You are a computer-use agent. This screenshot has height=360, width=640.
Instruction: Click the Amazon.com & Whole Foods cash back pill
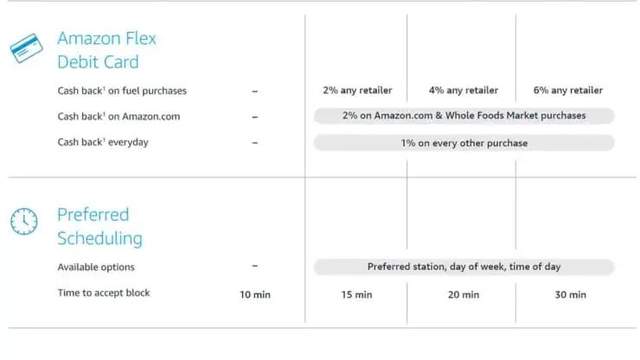(464, 116)
